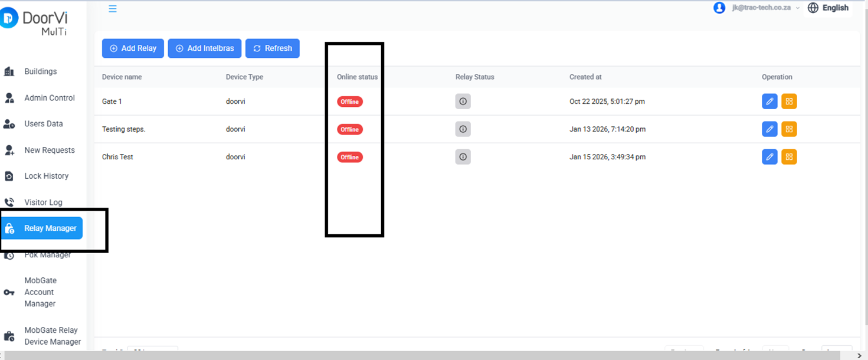Screen dimensions: 868x360
Task: Open relay status info for Chris Test
Action: [x=463, y=157]
